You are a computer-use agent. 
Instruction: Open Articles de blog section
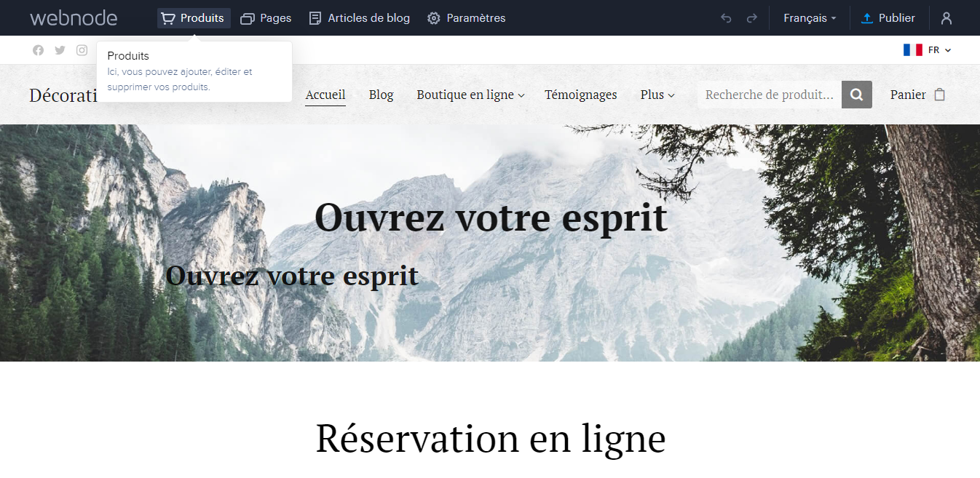360,18
